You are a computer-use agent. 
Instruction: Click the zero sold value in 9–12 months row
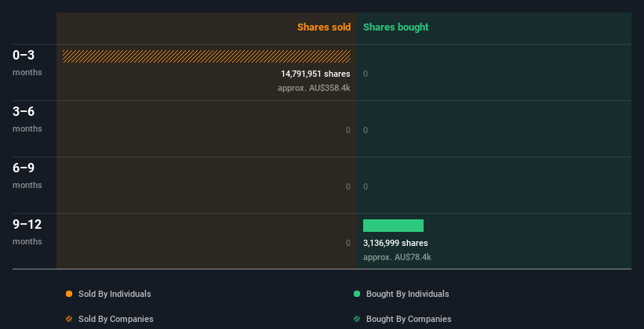348,244
